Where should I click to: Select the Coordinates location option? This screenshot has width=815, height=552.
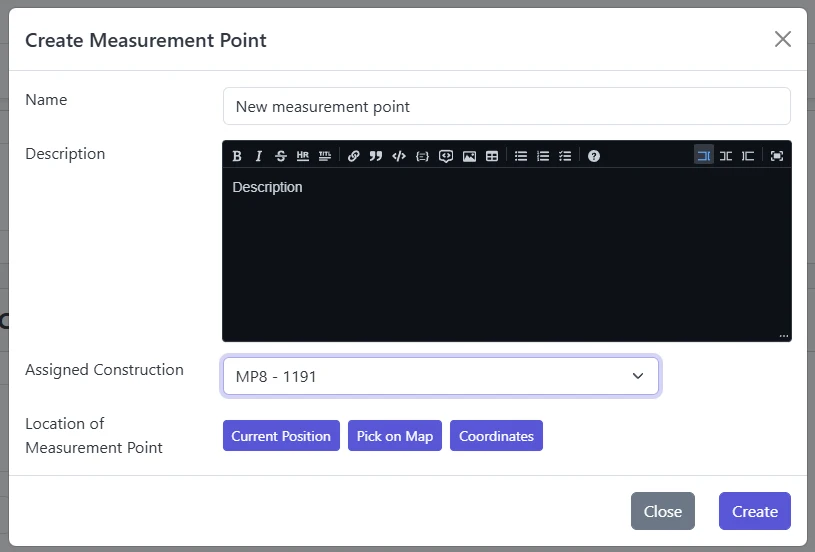point(496,436)
